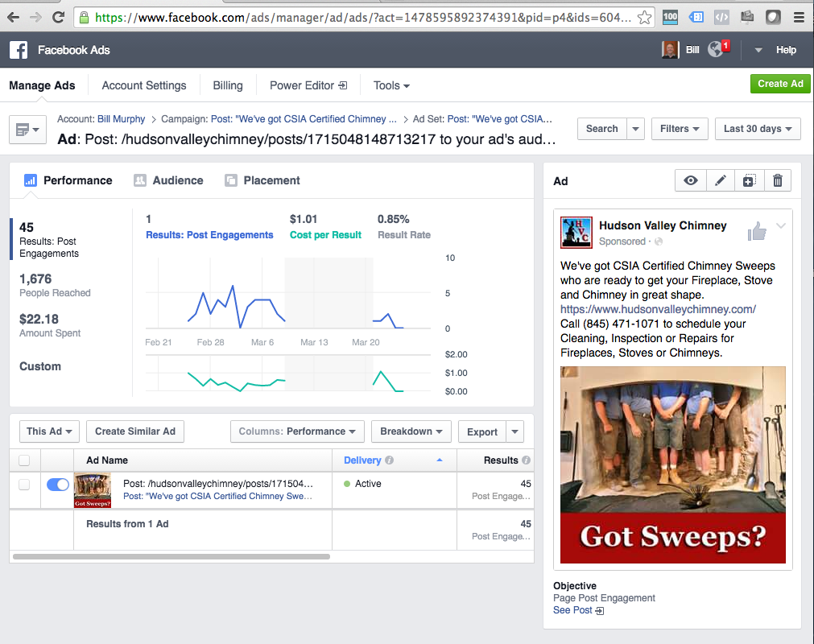
Task: Click the blue bookmark extension icon
Action: tap(696, 17)
